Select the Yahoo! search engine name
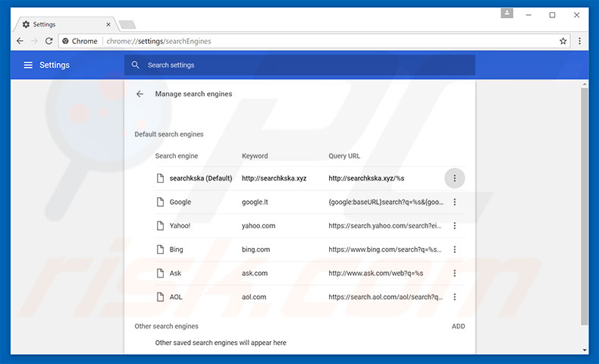Image resolution: width=599 pixels, height=364 pixels. click(x=180, y=226)
